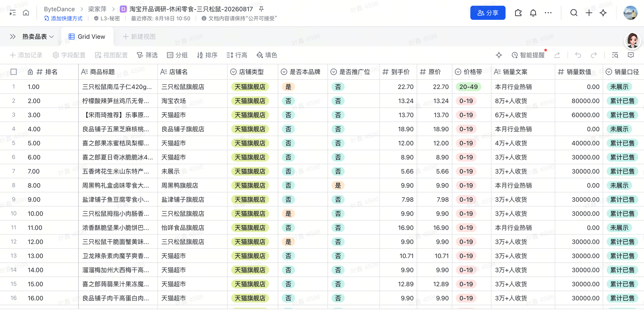Open the 是否本品牌 column header
Viewport: 644px width, 310px height.
303,72
